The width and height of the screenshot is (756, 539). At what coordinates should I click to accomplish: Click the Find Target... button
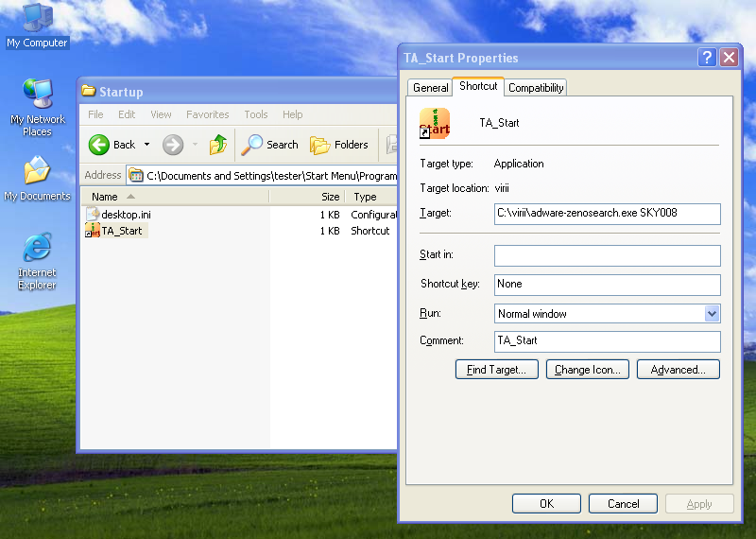coord(497,370)
